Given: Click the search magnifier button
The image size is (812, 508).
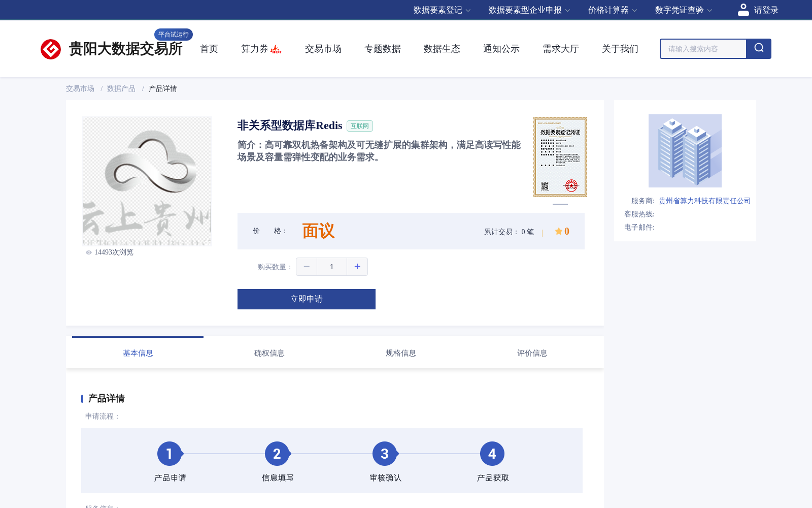Looking at the screenshot, I should tap(759, 49).
